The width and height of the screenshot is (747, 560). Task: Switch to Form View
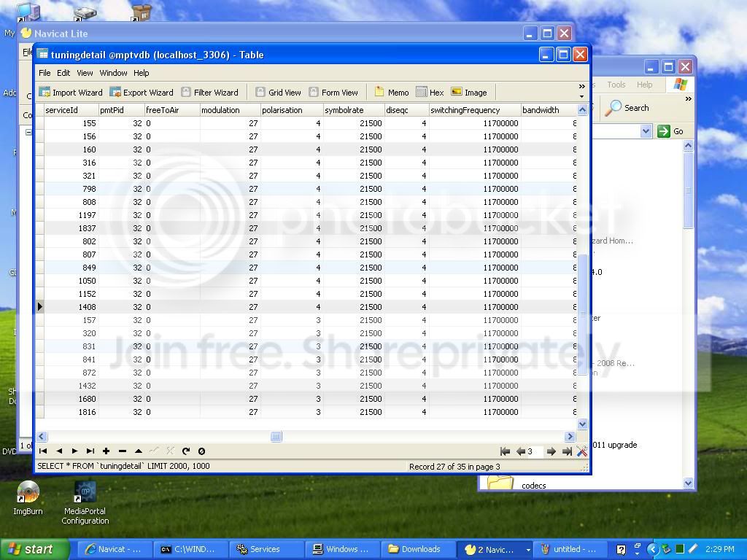[333, 93]
